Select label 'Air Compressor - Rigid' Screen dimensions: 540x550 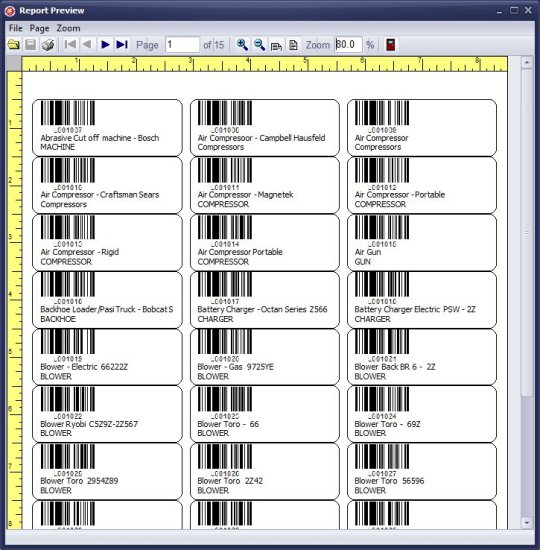click(80, 252)
